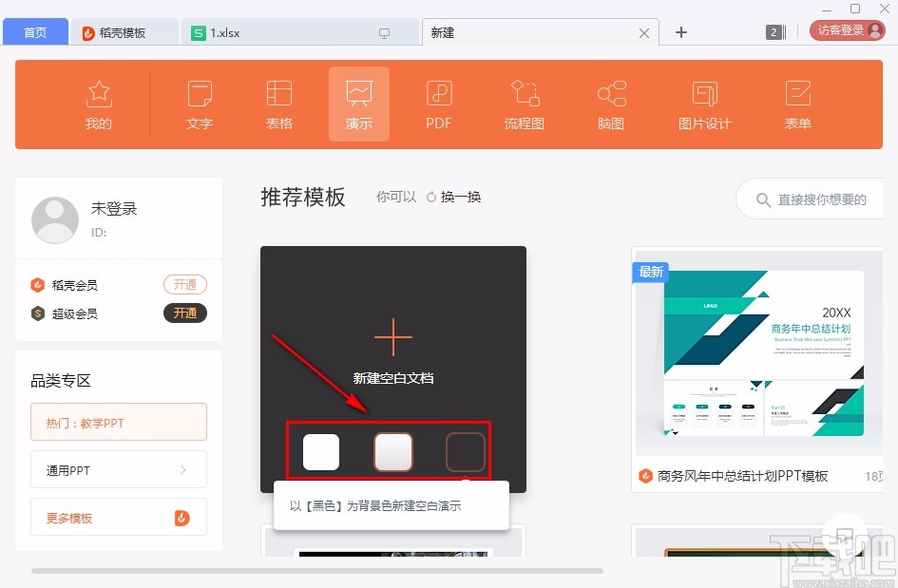Select the 我的 star icon
This screenshot has width=898, height=588.
coord(98,103)
